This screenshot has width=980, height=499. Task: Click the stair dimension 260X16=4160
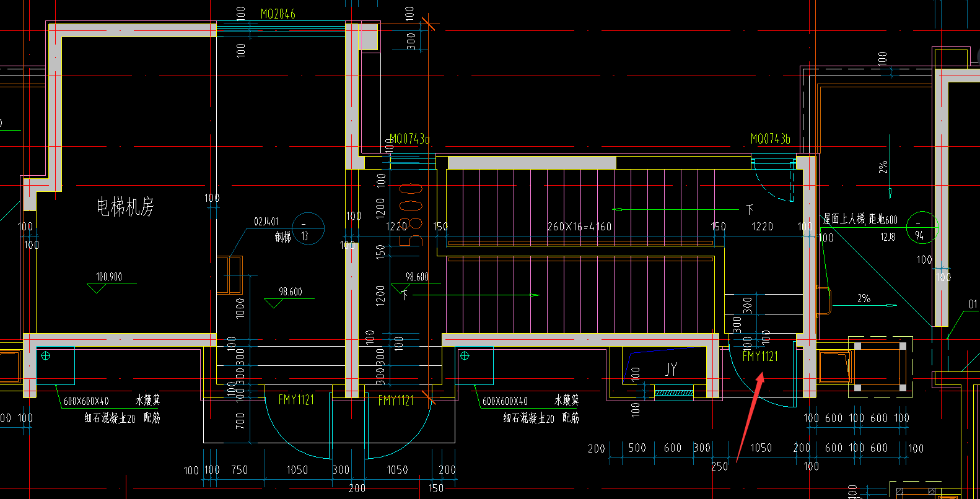coord(579,227)
